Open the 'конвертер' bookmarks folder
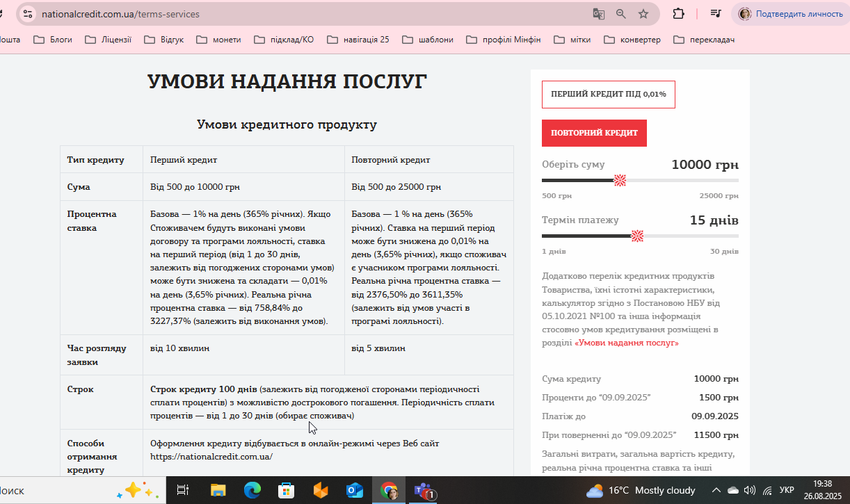This screenshot has height=504, width=850. pos(633,40)
